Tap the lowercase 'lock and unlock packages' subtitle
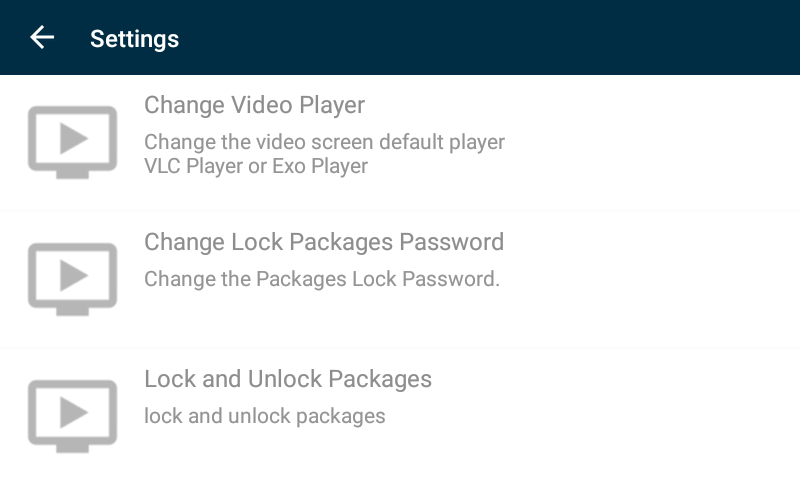Screen dimensions: 800x480 [264, 416]
